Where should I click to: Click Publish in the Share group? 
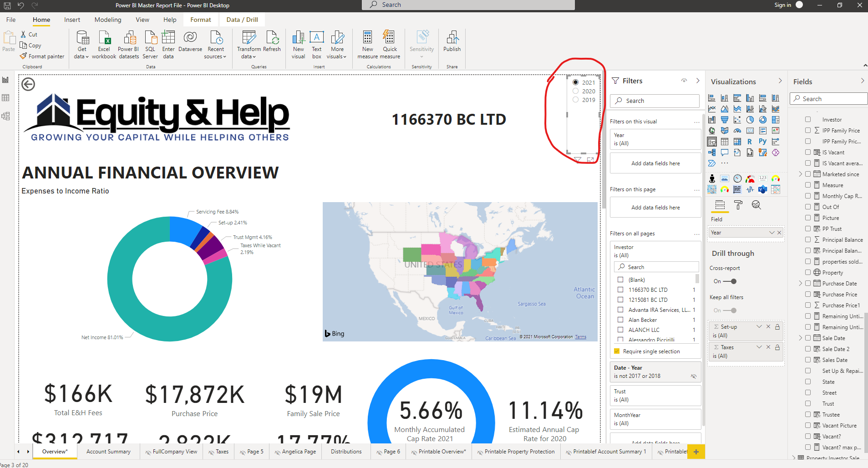tap(452, 41)
